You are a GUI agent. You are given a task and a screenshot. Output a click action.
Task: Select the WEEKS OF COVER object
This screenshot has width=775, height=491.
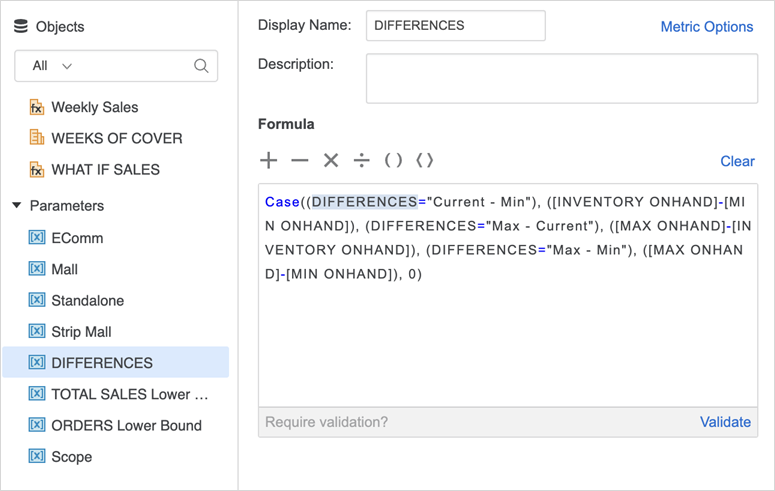116,138
